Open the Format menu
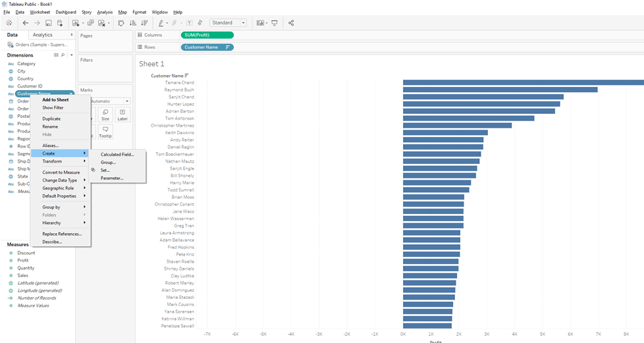The width and height of the screenshot is (644, 343). [x=139, y=13]
